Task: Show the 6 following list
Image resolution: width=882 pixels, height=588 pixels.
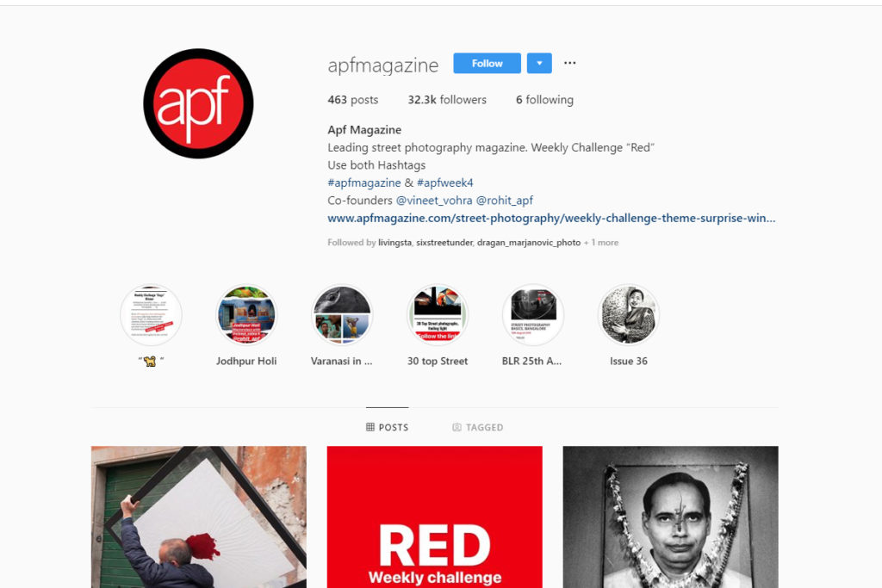Action: [544, 100]
